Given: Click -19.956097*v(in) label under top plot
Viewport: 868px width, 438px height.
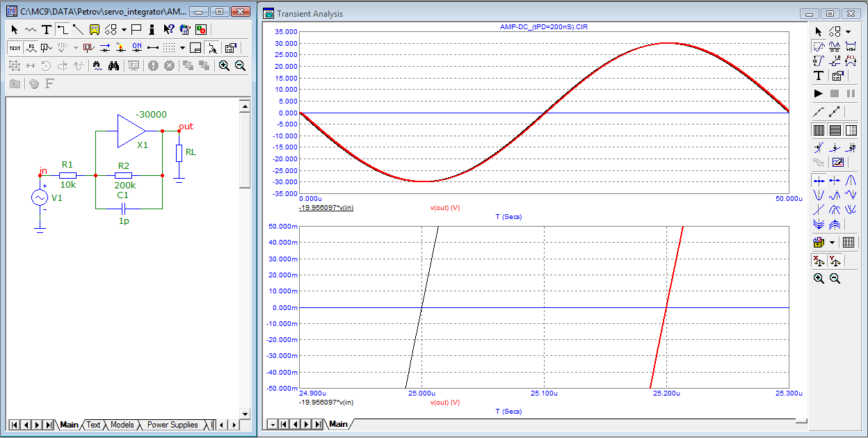Looking at the screenshot, I should pos(326,207).
